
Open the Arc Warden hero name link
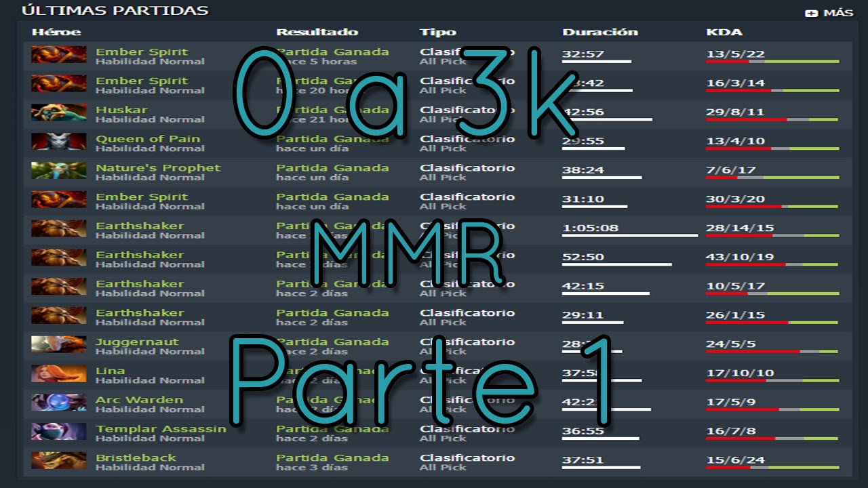[140, 400]
